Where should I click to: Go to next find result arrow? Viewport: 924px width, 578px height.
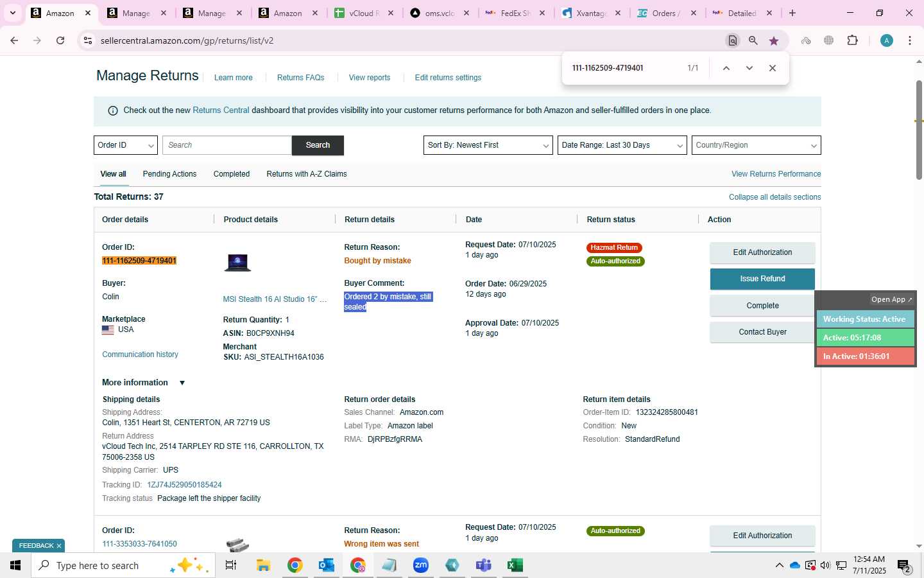pos(749,68)
